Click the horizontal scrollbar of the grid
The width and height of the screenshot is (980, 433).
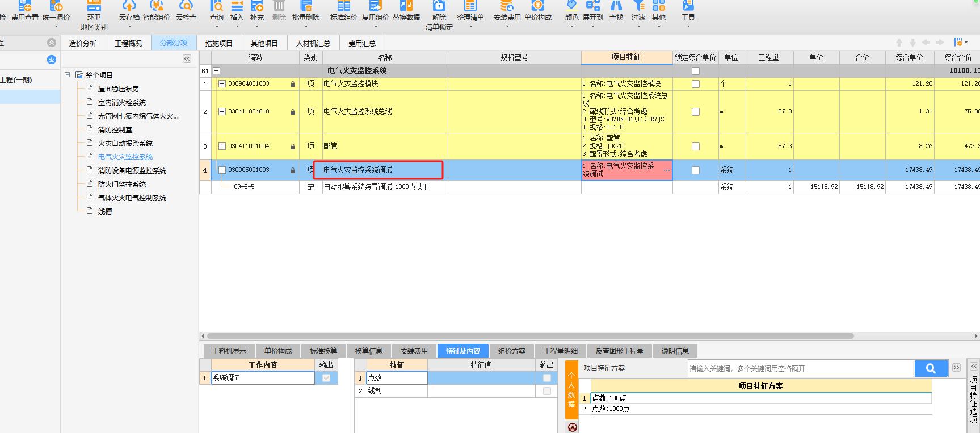(x=531, y=336)
